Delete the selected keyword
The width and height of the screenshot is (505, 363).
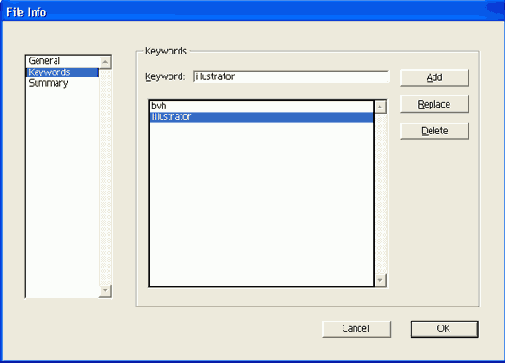coord(434,131)
